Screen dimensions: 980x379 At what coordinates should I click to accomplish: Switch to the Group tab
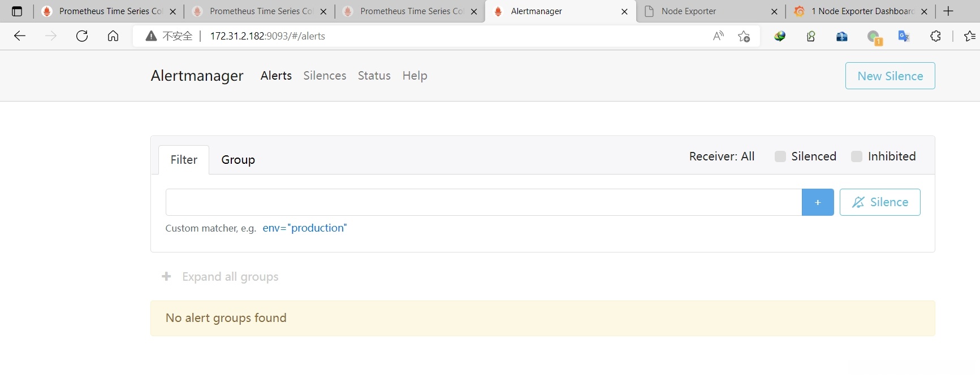click(x=238, y=160)
